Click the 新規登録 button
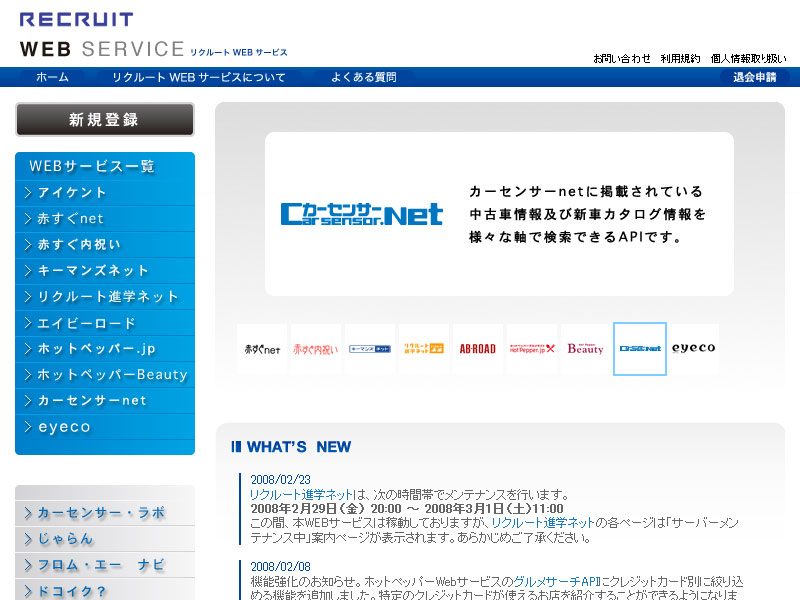This screenshot has width=800, height=600. 105,119
